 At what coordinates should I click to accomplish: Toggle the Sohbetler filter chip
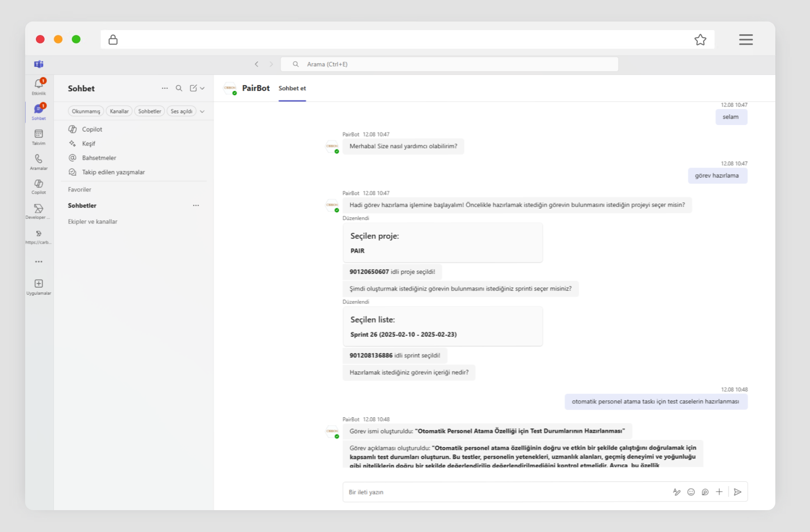[x=149, y=111]
